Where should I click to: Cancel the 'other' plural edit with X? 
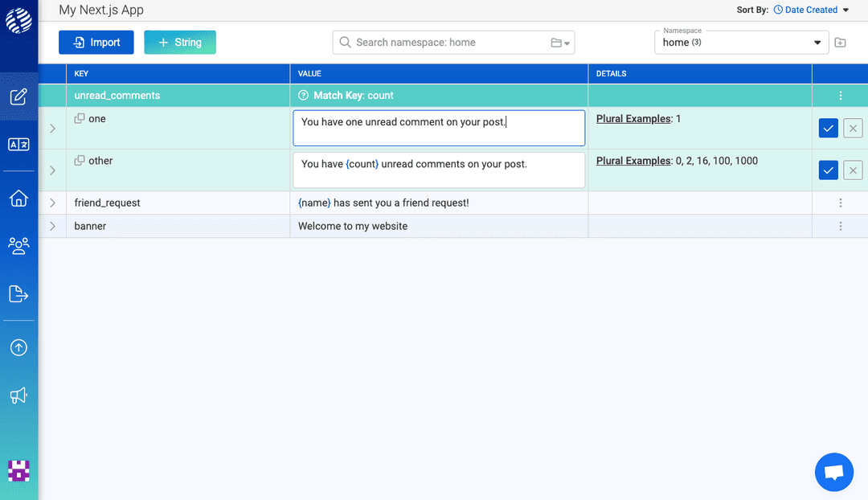tap(853, 170)
